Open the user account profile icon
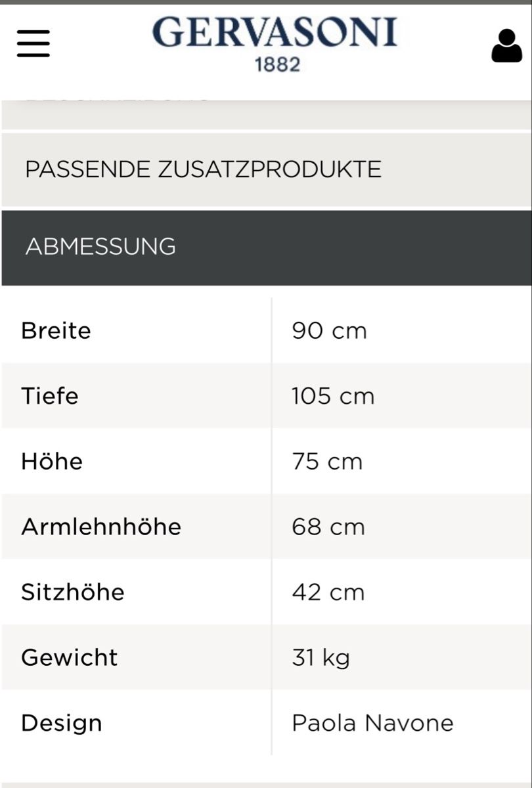This screenshot has height=788, width=532. pyautogui.click(x=506, y=46)
